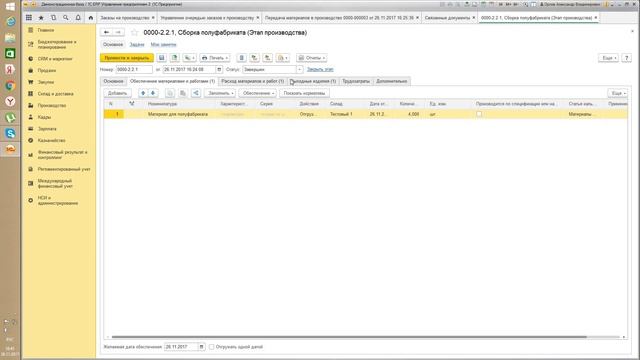Click Тестовый 1 warehouse cell
The width and height of the screenshot is (640, 360).
pyautogui.click(x=341, y=114)
